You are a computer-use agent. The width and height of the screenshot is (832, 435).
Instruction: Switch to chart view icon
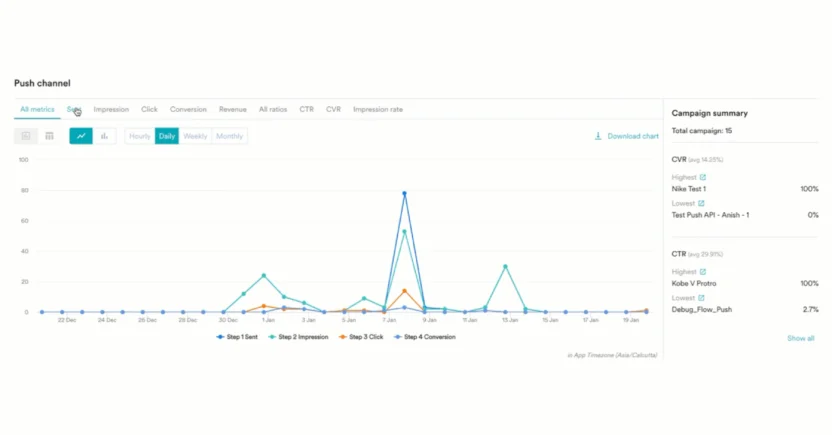[25, 136]
